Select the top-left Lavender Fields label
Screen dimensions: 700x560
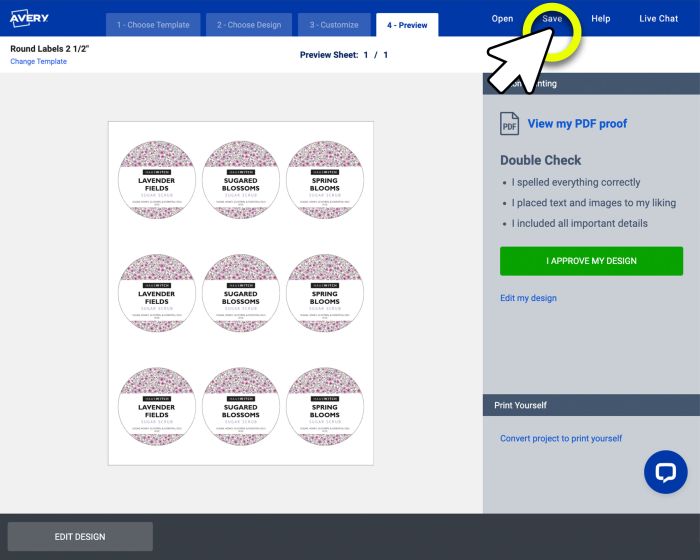[x=157, y=178]
